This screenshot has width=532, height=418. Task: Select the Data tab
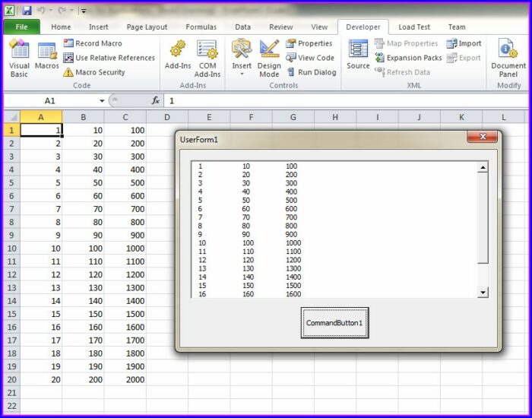click(243, 27)
